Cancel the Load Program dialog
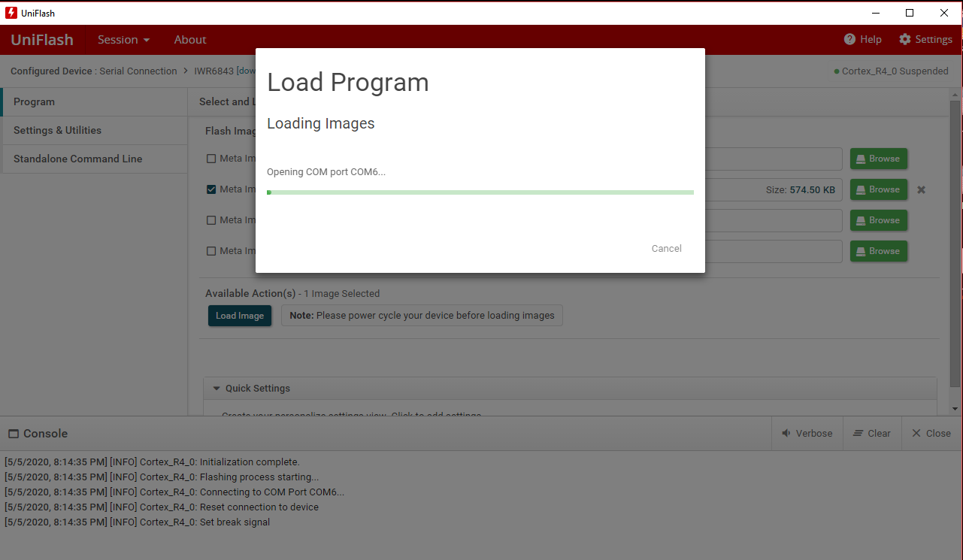963x560 pixels. click(667, 249)
